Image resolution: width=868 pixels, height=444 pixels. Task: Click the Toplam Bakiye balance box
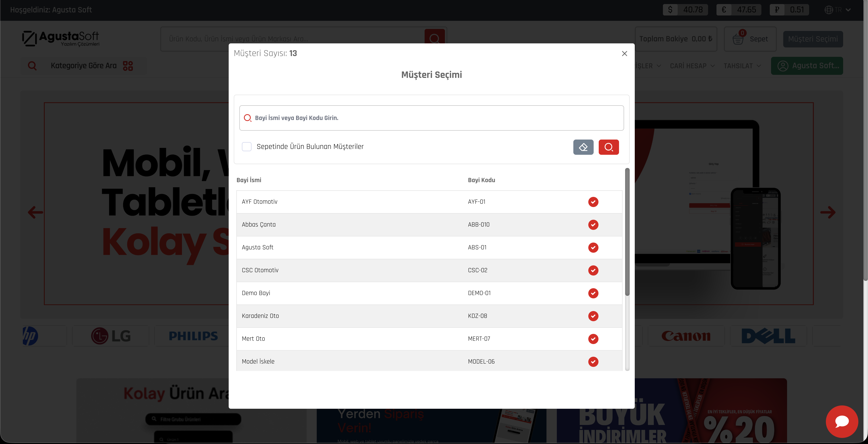(676, 39)
